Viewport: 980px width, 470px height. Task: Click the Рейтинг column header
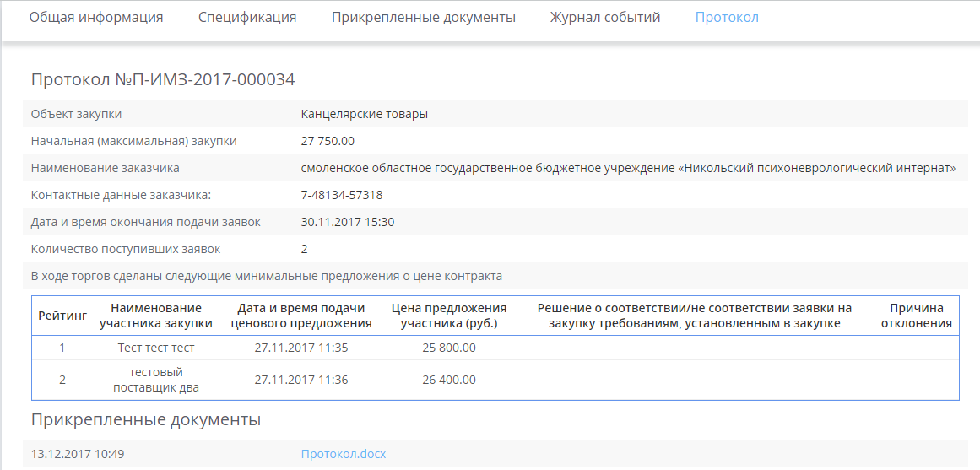(62, 316)
